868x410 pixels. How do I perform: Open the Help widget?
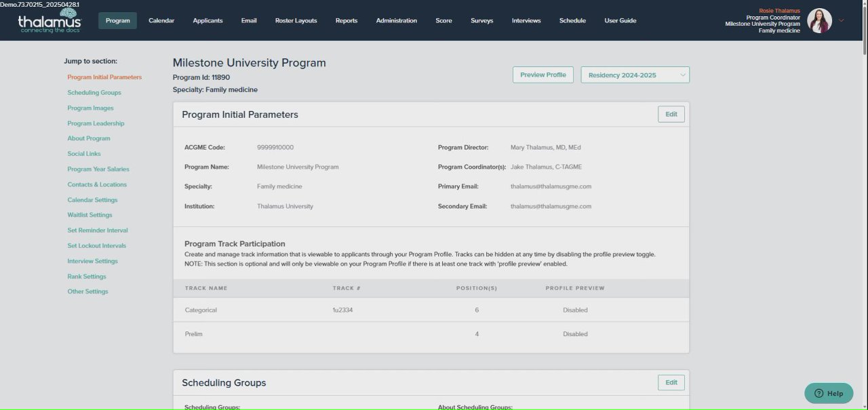tap(829, 393)
